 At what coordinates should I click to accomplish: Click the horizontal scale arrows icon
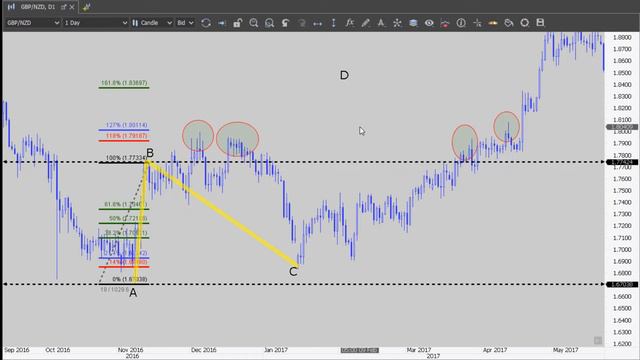click(x=317, y=23)
